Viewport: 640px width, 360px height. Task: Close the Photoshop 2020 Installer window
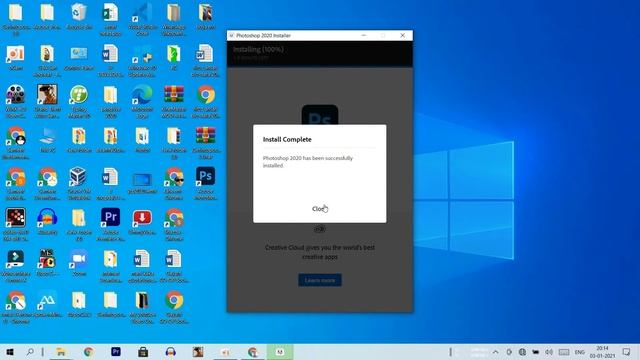coord(402,36)
